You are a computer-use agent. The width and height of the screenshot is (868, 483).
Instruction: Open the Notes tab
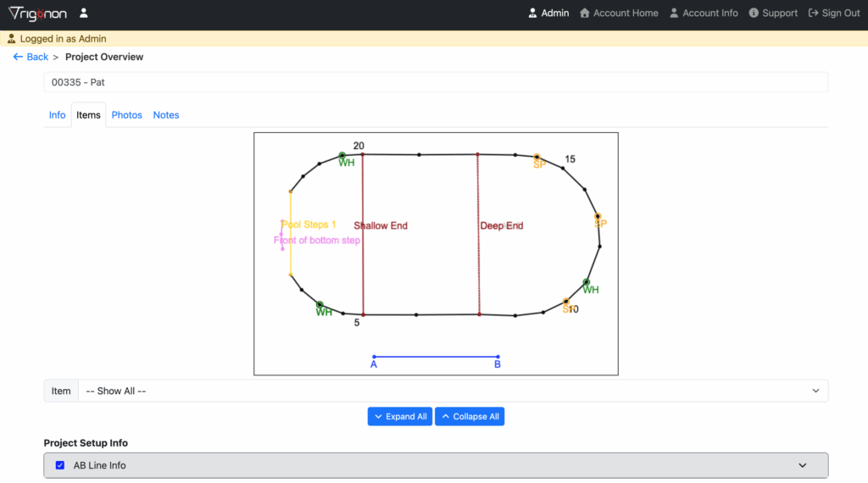click(166, 115)
